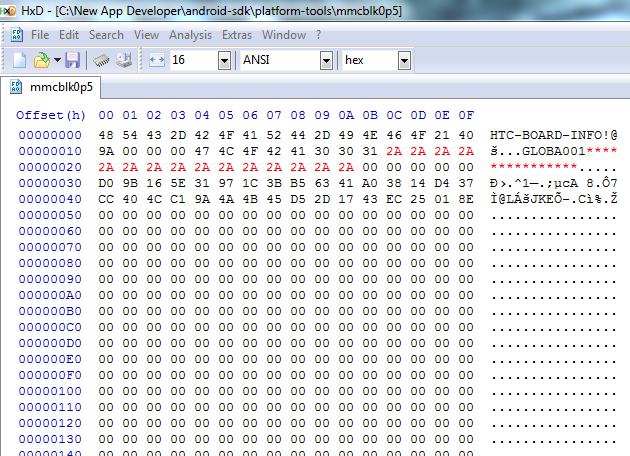
Task: Click the Save disk icon
Action: (x=73, y=61)
